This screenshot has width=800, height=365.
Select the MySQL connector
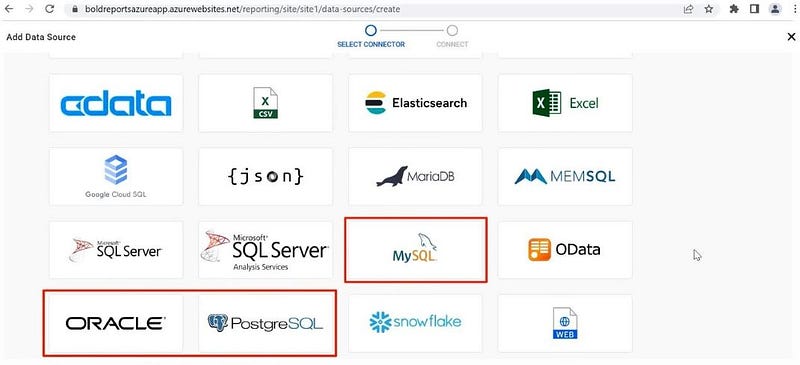click(x=415, y=250)
